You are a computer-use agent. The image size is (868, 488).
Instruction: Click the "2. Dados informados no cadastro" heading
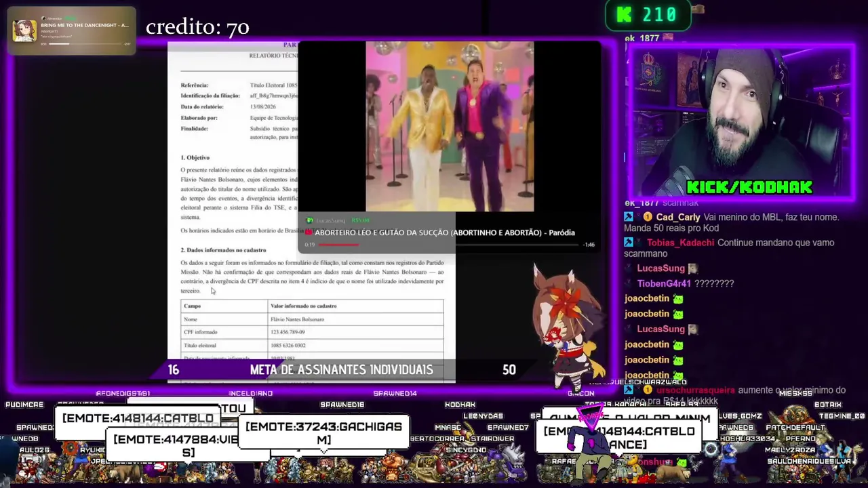click(x=223, y=250)
